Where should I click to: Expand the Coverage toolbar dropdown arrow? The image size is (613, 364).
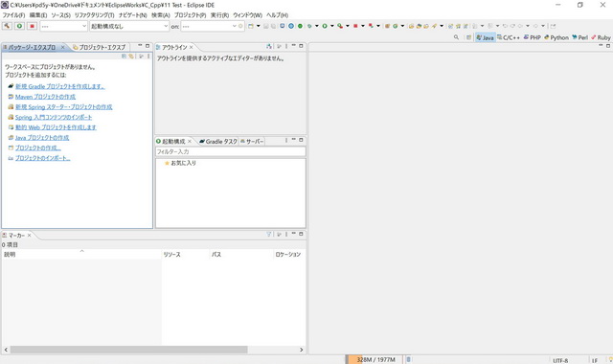(347, 26)
